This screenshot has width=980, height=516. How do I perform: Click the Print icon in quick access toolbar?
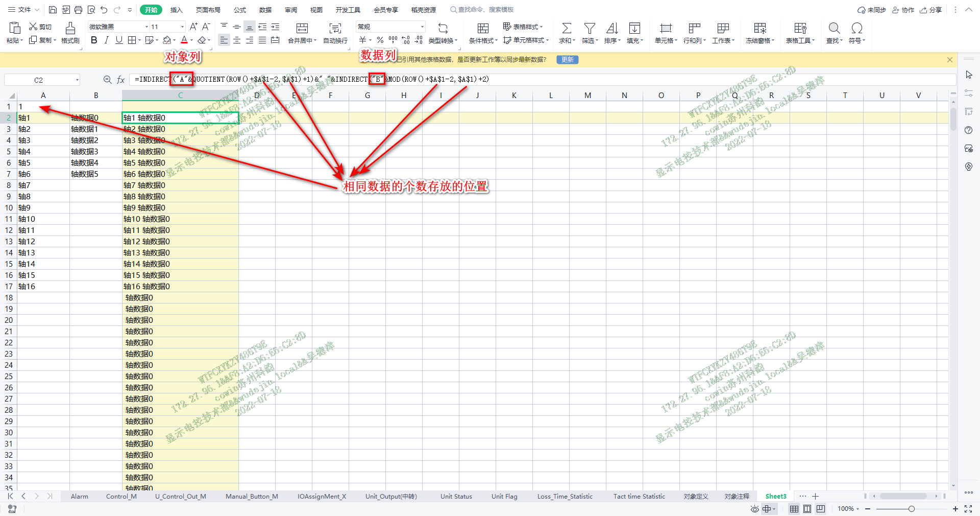point(78,10)
